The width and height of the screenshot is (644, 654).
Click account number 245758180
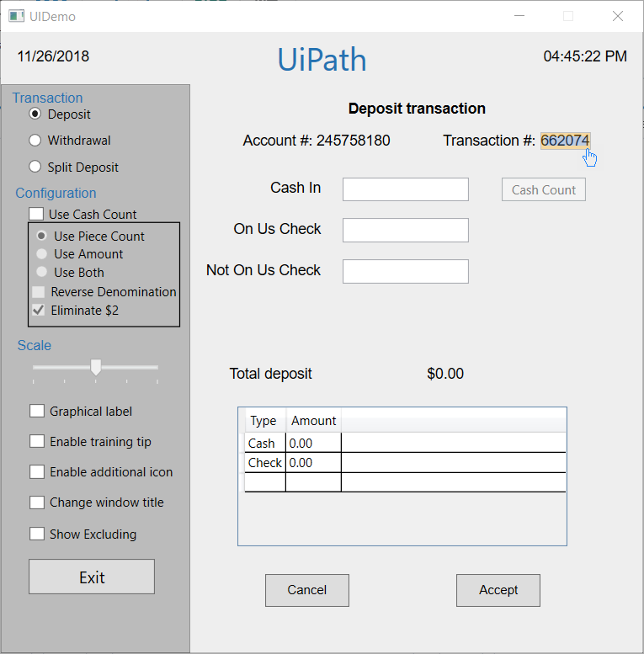coord(353,141)
